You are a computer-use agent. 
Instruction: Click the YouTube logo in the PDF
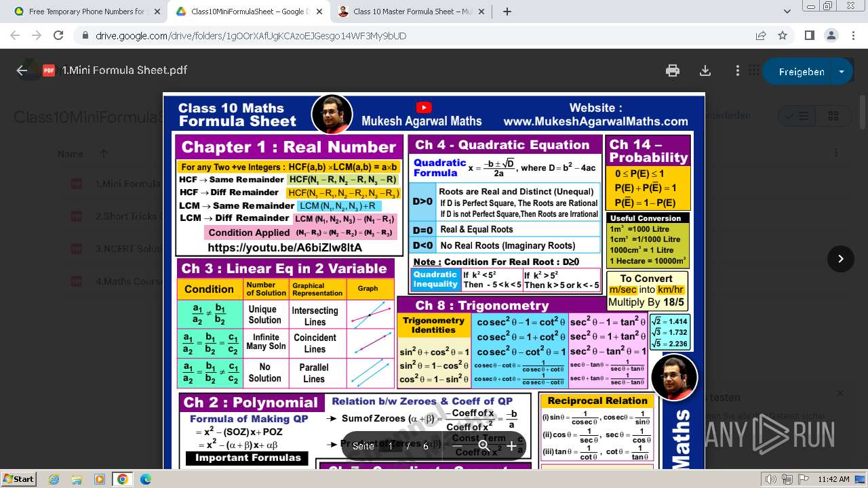click(424, 107)
